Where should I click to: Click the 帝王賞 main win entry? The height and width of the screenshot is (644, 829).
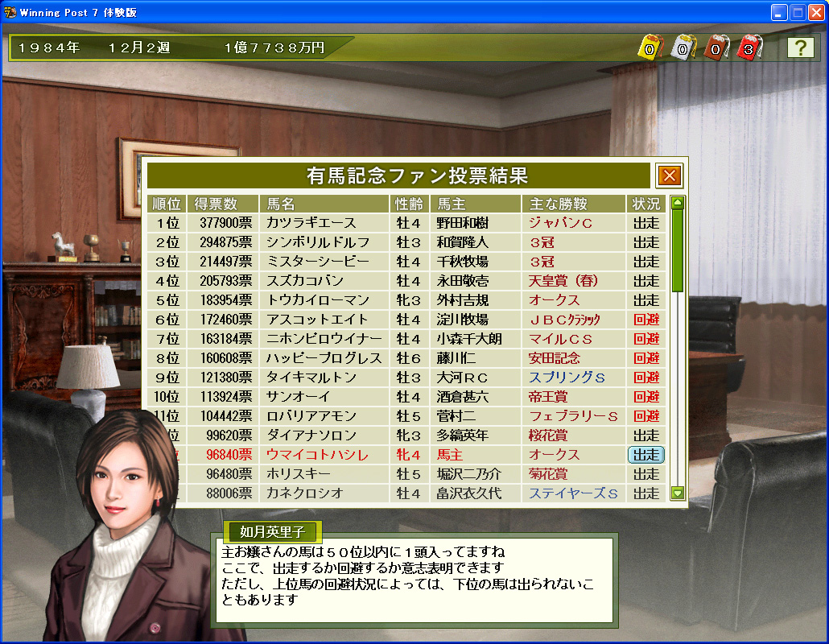pos(548,397)
